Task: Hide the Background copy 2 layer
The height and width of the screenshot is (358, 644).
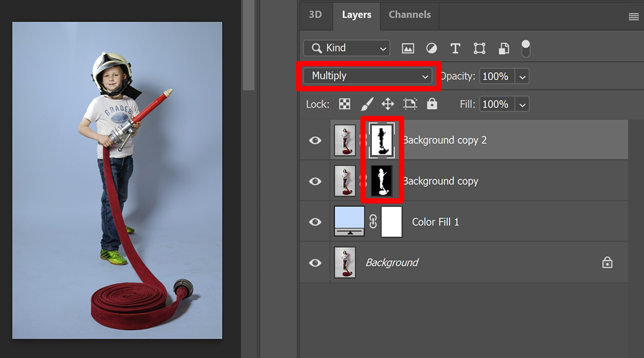Action: (315, 139)
